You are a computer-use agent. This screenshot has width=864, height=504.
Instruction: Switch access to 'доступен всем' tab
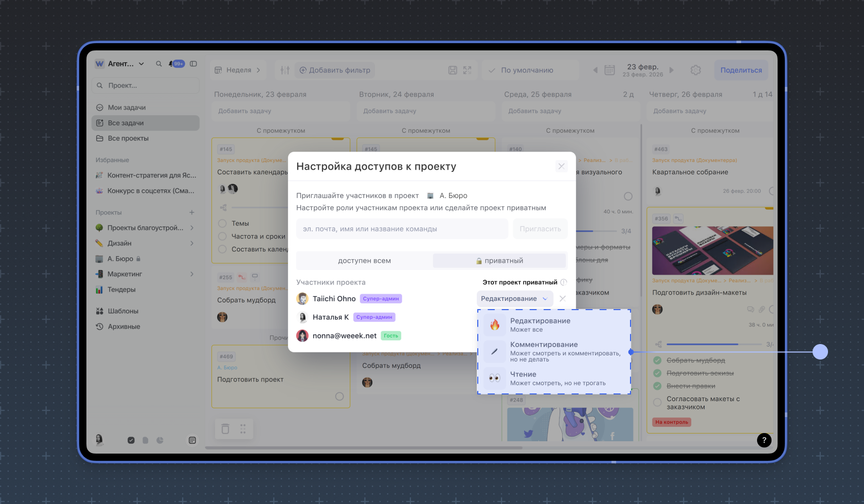click(x=364, y=261)
